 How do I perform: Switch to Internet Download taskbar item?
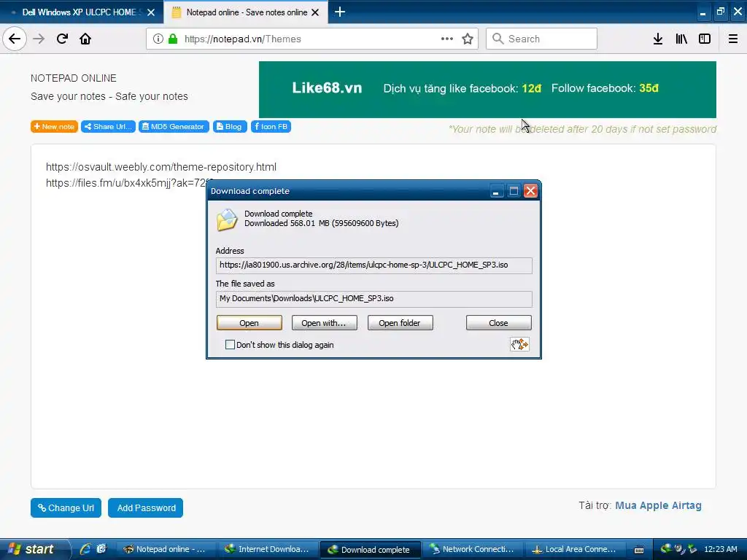coord(268,549)
